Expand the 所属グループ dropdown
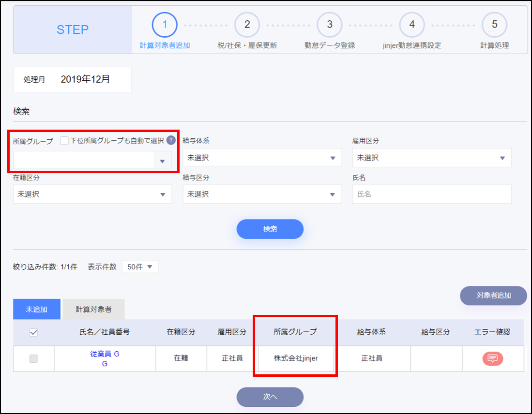Viewport: 532px width, 414px height. point(92,161)
